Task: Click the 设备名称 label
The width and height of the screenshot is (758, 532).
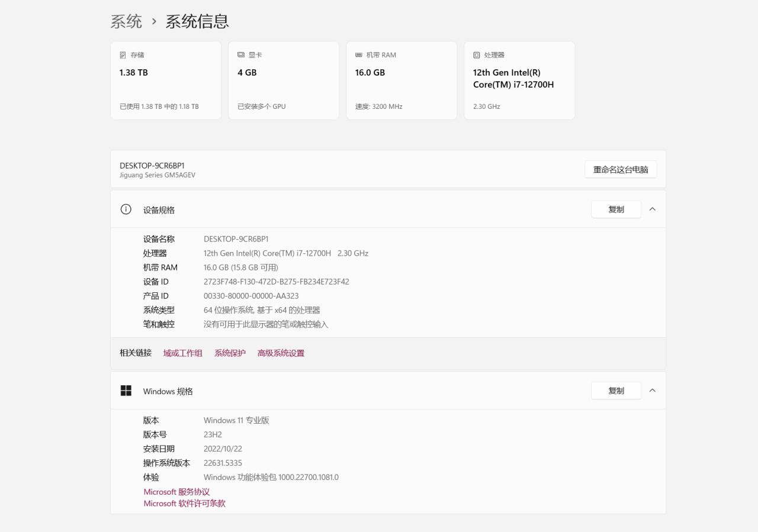Action: coord(159,239)
